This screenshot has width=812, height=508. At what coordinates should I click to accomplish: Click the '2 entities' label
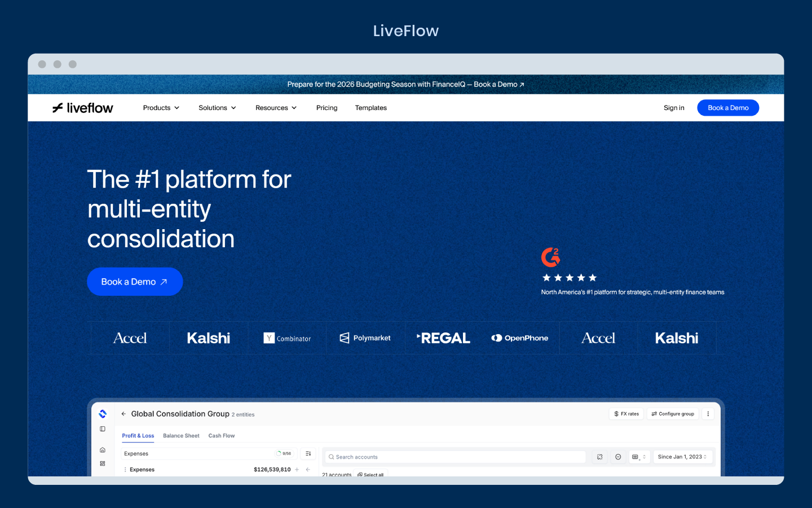[x=243, y=415]
